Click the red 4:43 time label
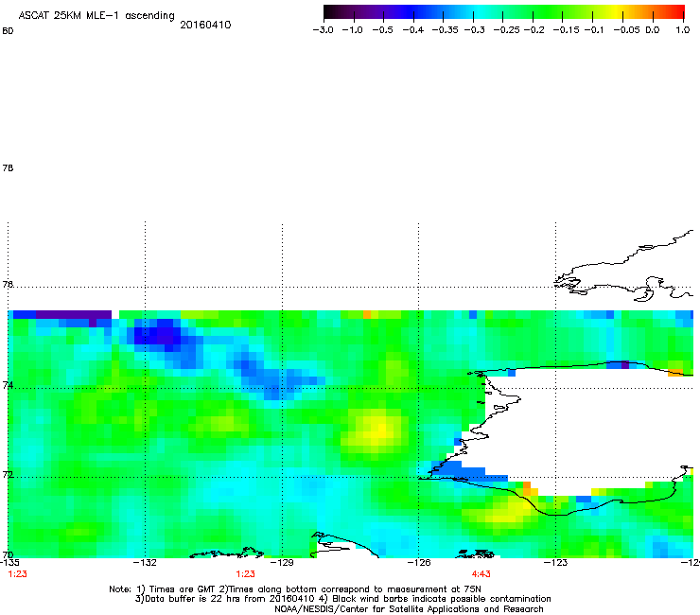Screen dimensions: 700x615 [481, 574]
